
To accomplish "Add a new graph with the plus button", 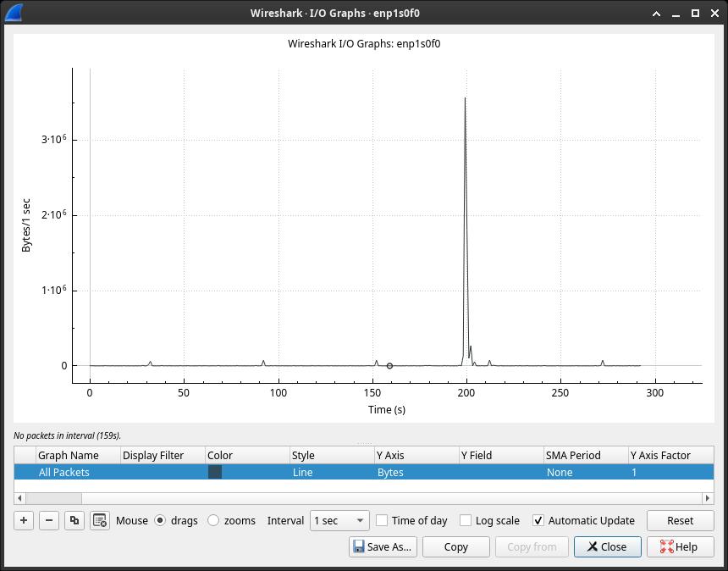I will point(24,520).
